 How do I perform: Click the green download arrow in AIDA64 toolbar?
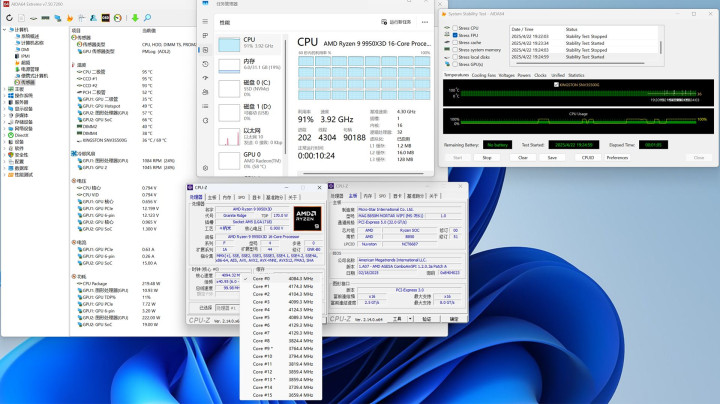(x=135, y=17)
